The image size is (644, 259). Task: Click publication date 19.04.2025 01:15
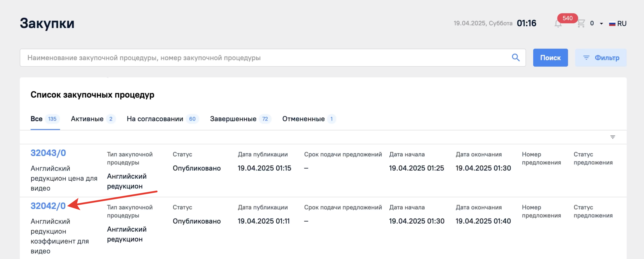pos(264,168)
